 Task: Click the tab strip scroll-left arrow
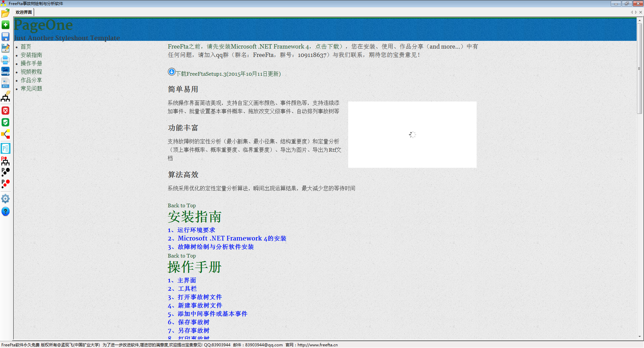pos(632,12)
